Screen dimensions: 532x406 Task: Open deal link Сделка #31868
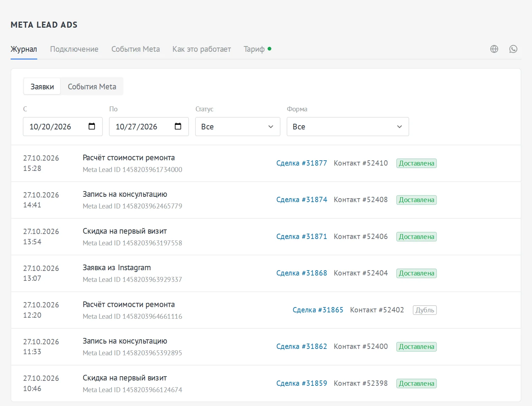pyautogui.click(x=301, y=273)
